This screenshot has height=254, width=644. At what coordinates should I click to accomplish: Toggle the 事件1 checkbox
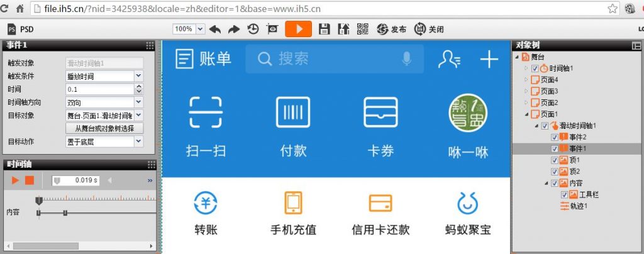click(554, 148)
